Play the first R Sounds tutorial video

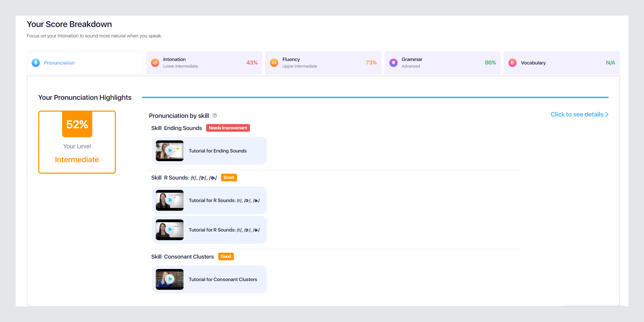[170, 200]
